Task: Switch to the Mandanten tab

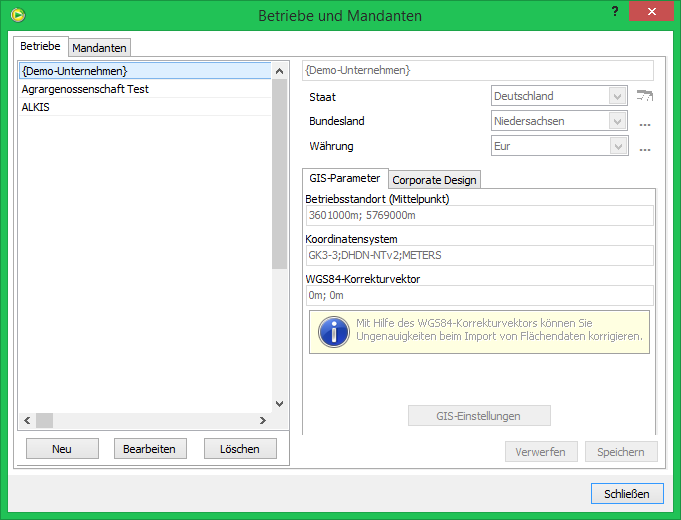Action: pyautogui.click(x=100, y=47)
